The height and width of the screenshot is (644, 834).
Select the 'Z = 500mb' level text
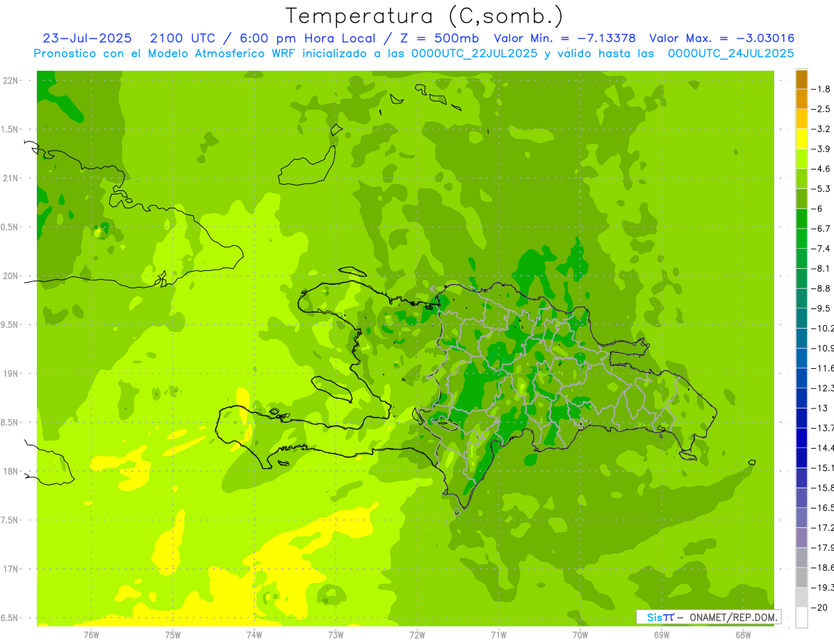(439, 38)
